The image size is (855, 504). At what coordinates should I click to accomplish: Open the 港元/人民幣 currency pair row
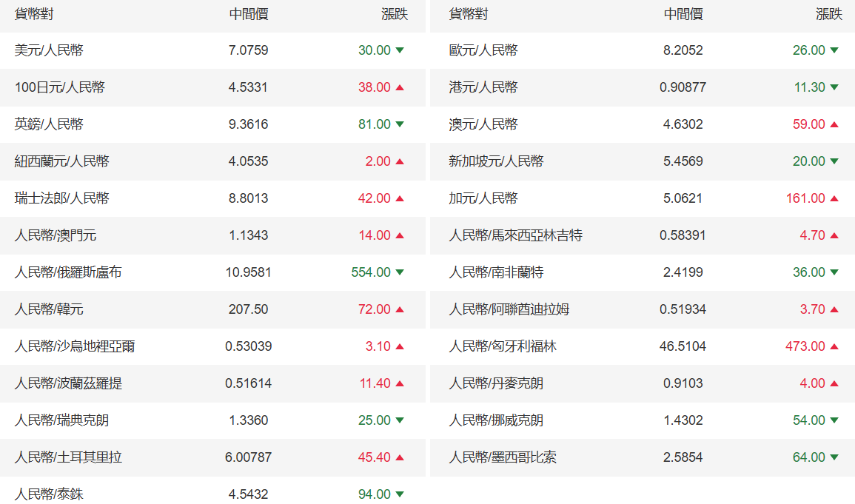483,87
